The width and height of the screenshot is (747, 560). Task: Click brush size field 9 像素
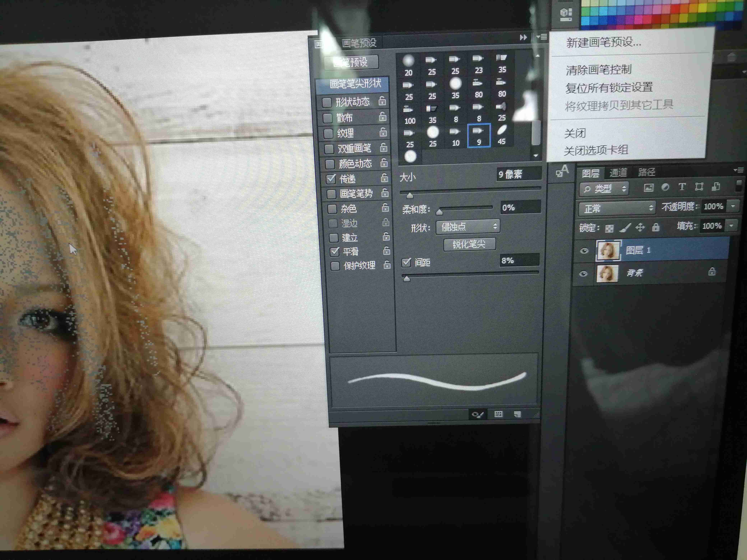[519, 174]
